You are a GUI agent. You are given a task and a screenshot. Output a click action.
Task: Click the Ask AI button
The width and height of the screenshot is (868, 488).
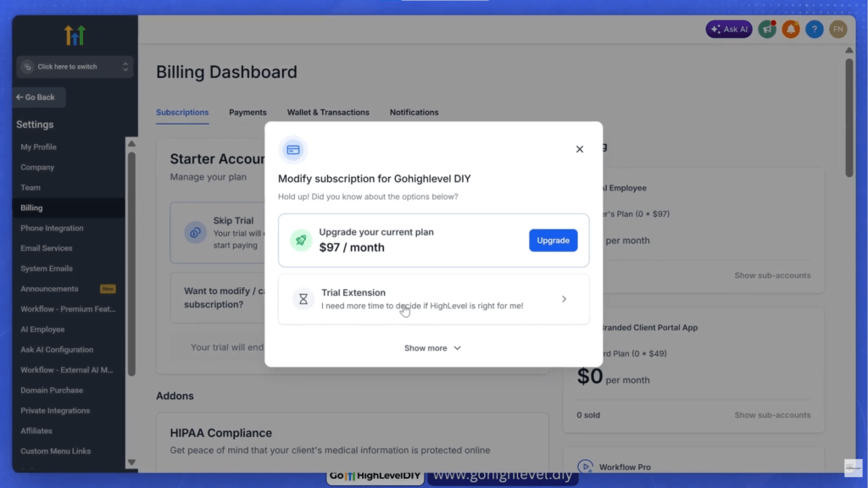tap(728, 30)
